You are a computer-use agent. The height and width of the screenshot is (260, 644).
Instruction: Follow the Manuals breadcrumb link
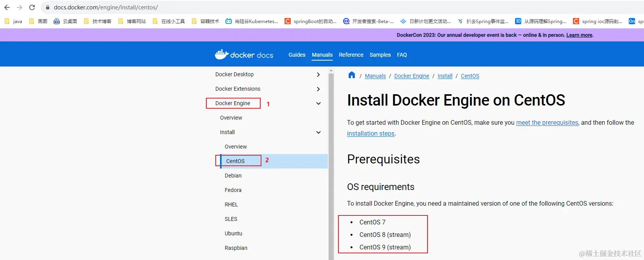pyautogui.click(x=375, y=76)
